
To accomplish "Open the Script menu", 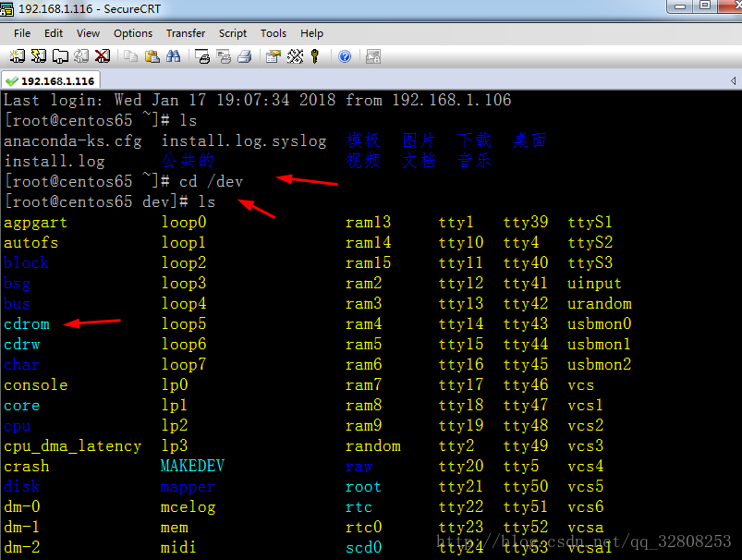I will click(232, 33).
